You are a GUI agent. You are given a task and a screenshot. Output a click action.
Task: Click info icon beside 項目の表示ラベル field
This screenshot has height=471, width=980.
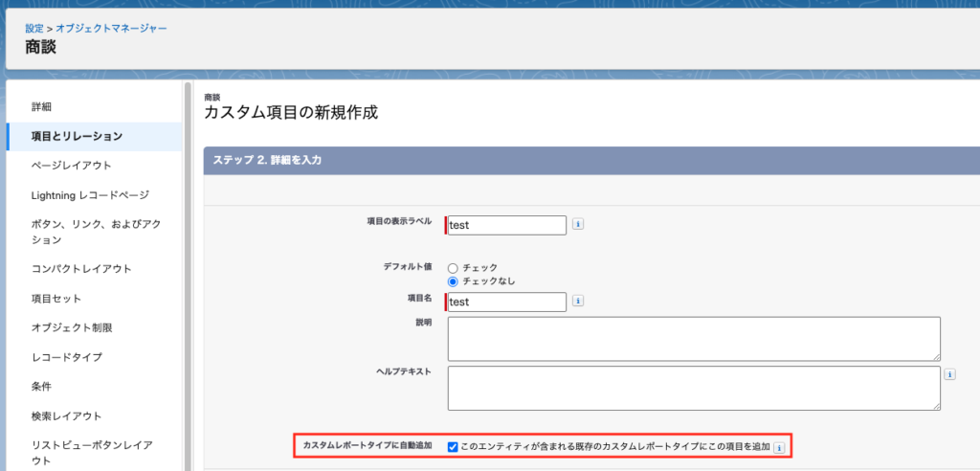[578, 225]
